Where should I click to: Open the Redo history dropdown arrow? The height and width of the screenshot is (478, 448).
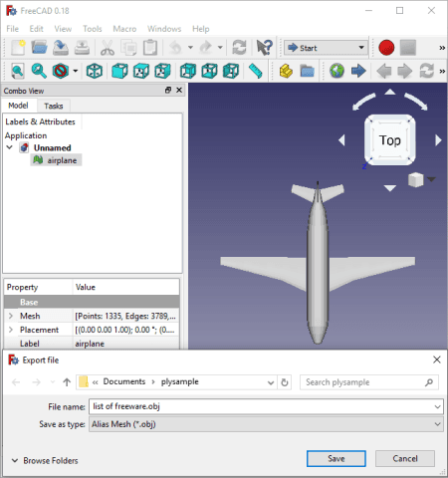(x=220, y=48)
